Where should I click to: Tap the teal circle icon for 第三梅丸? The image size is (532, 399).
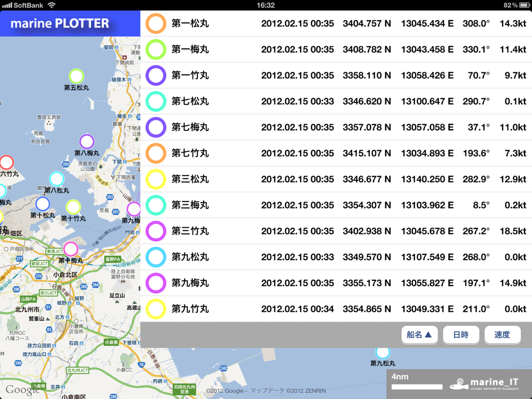tap(156, 205)
